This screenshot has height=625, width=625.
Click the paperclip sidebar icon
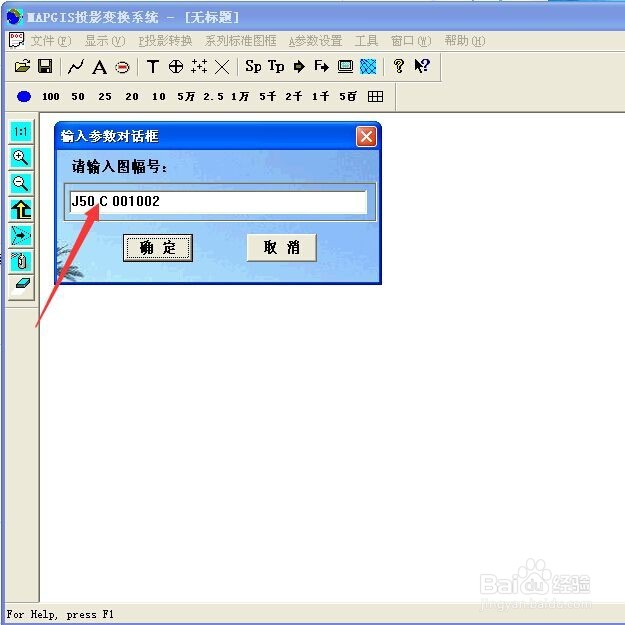click(x=21, y=262)
